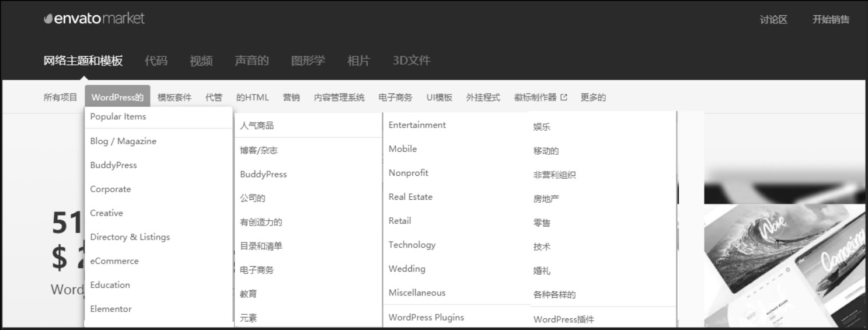Click BuddyPress in the translated column
The height and width of the screenshot is (330, 868).
pos(263,175)
